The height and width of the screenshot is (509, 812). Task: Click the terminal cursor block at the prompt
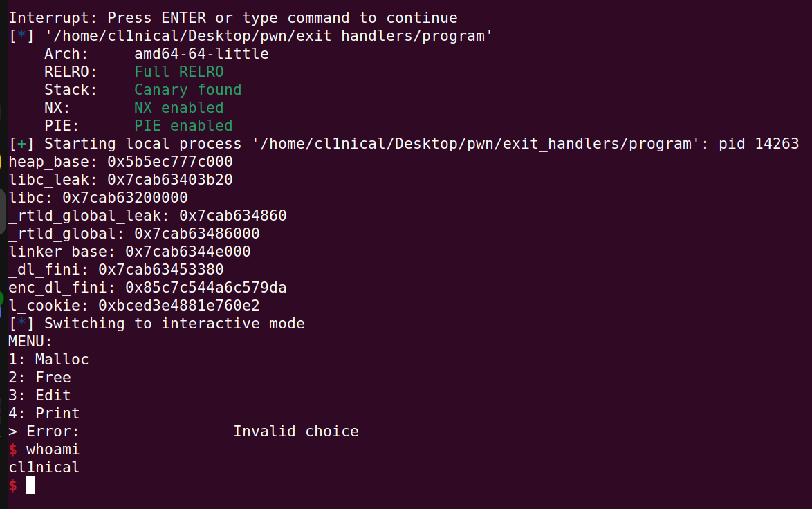(30, 485)
